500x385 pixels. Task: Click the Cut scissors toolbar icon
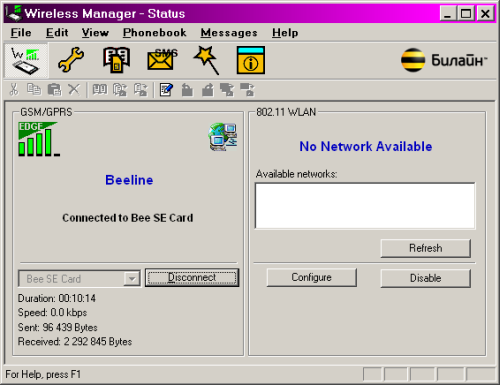point(14,90)
